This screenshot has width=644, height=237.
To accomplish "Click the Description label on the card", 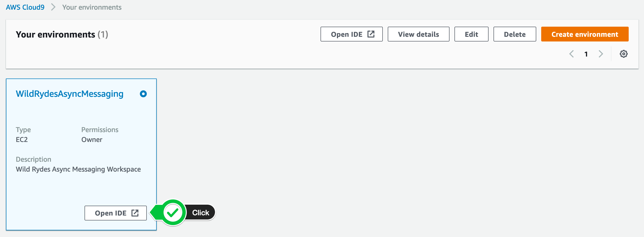I will pos(34,159).
